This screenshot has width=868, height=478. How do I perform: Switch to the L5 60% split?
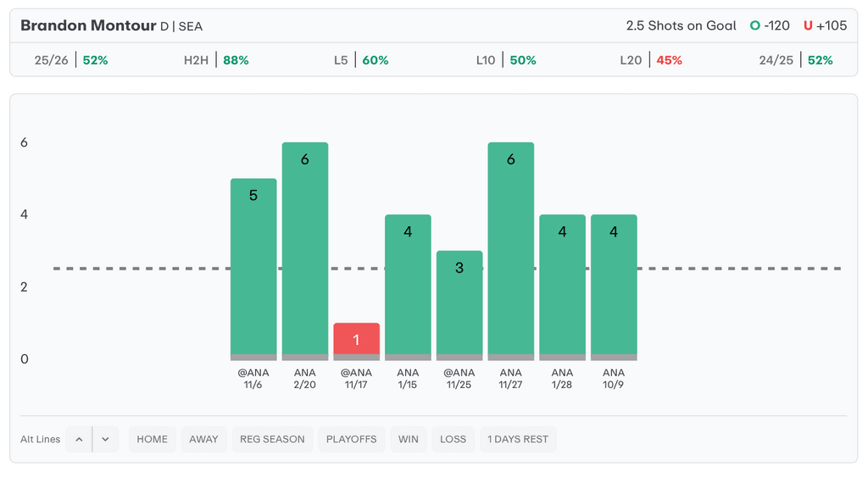coord(361,60)
